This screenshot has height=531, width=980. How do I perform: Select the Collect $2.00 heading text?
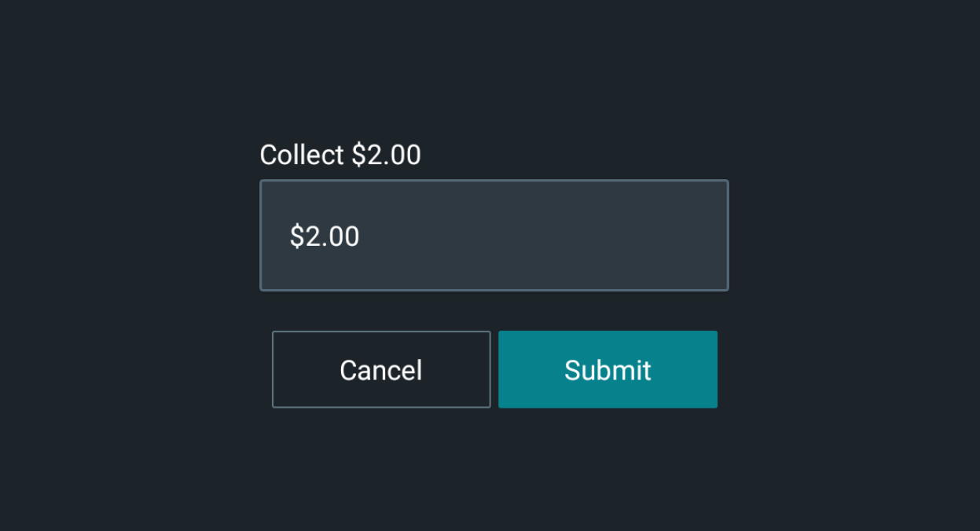(340, 155)
